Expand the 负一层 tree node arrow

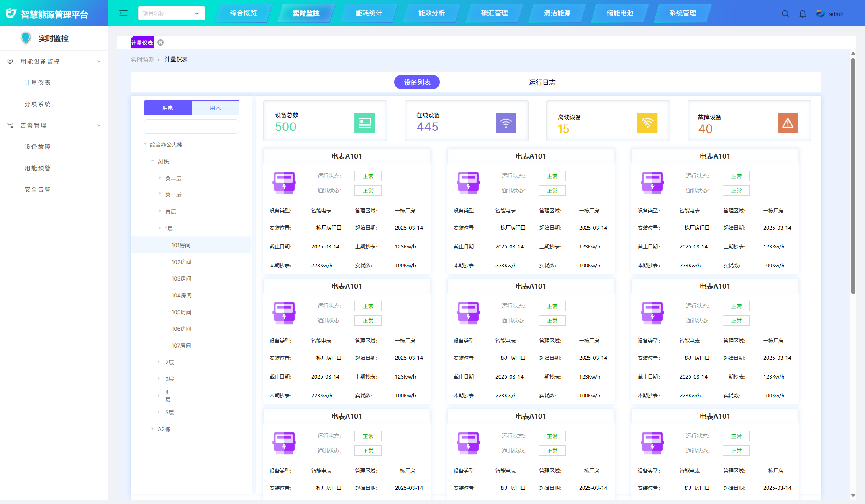tap(160, 194)
